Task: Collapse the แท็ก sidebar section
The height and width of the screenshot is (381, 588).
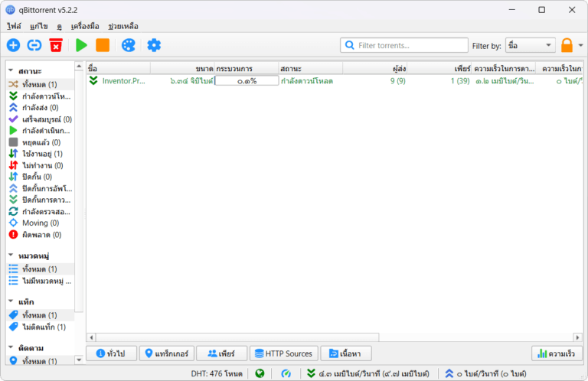Action: click(11, 301)
